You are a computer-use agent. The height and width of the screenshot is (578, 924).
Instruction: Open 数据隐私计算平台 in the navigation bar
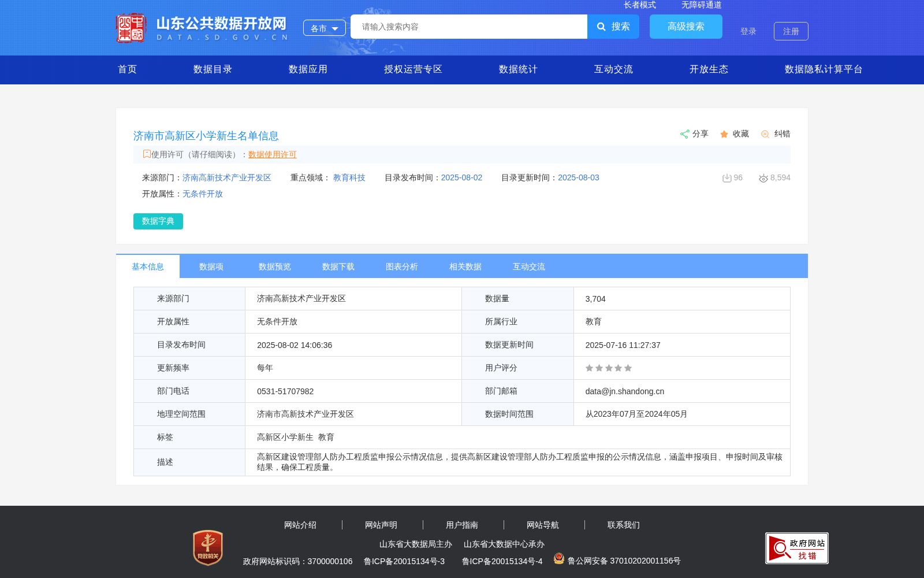tap(824, 69)
